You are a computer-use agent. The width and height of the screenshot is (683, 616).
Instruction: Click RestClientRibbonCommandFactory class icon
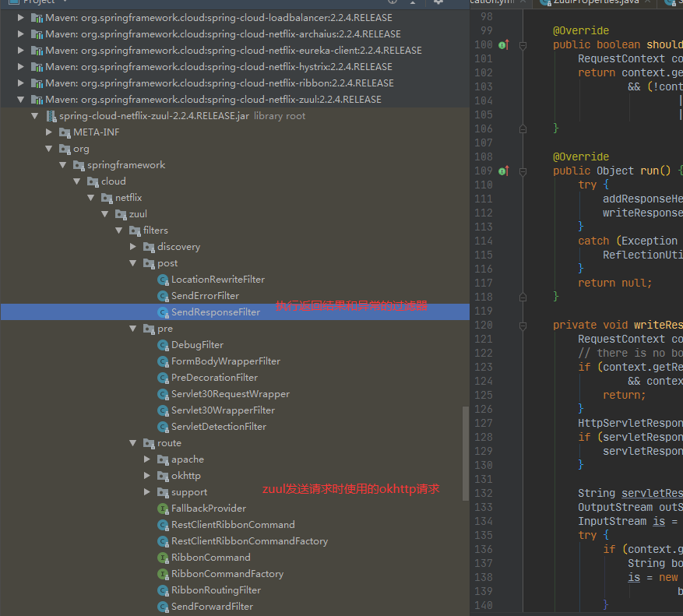pyautogui.click(x=163, y=541)
